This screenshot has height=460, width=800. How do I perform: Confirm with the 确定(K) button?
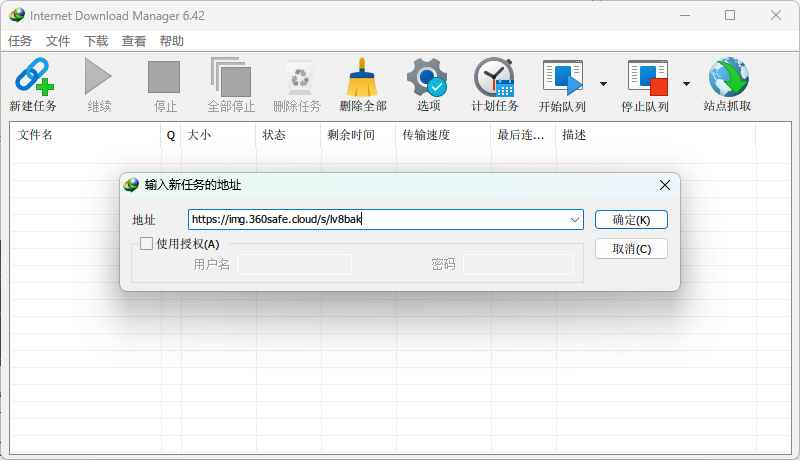click(631, 220)
